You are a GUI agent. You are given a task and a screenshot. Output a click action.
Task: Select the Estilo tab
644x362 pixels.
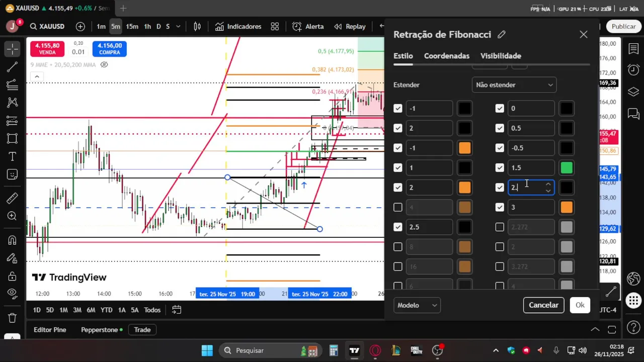403,56
